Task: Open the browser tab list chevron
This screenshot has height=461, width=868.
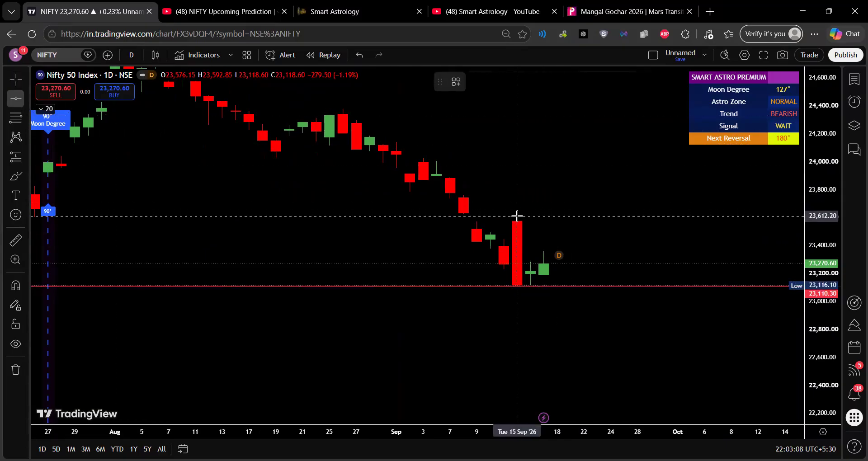Action: tap(11, 12)
